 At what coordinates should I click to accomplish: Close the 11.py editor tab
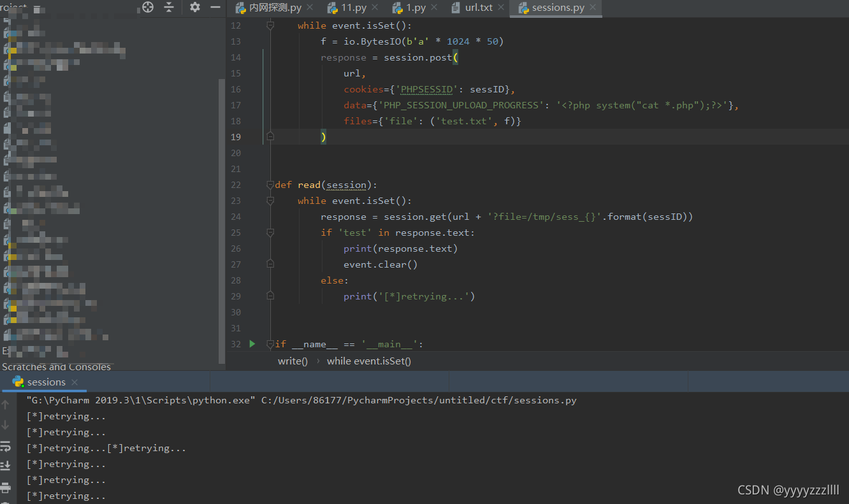(x=374, y=8)
